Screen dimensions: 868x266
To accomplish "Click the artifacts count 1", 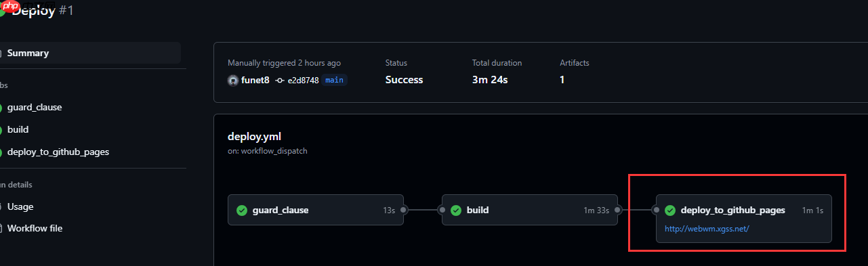I will coord(562,80).
